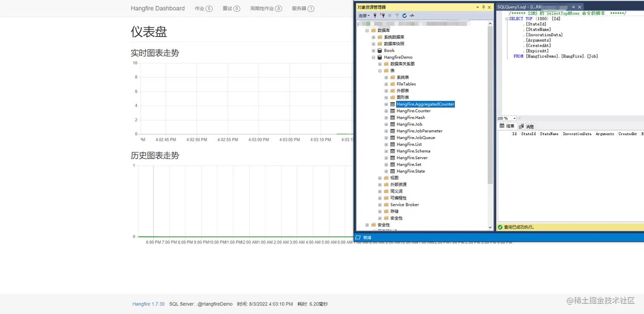The height and width of the screenshot is (314, 644).
Task: Collapse the 表 tables folder
Action: pos(380,71)
